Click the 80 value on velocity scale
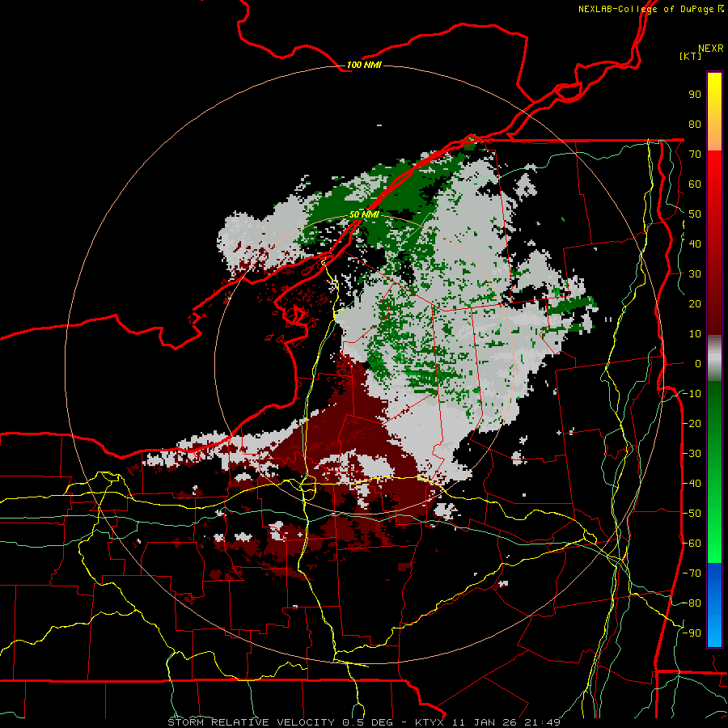This screenshot has width=728, height=728. click(x=695, y=124)
